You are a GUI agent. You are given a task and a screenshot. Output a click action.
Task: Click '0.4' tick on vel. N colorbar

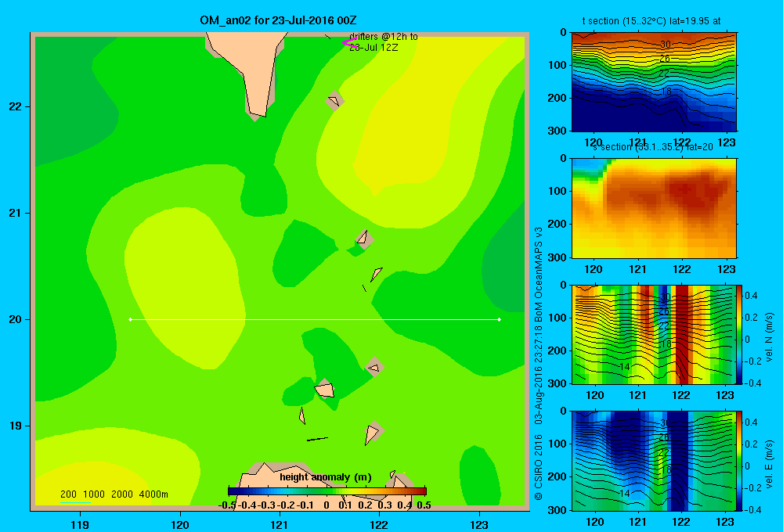[751, 296]
